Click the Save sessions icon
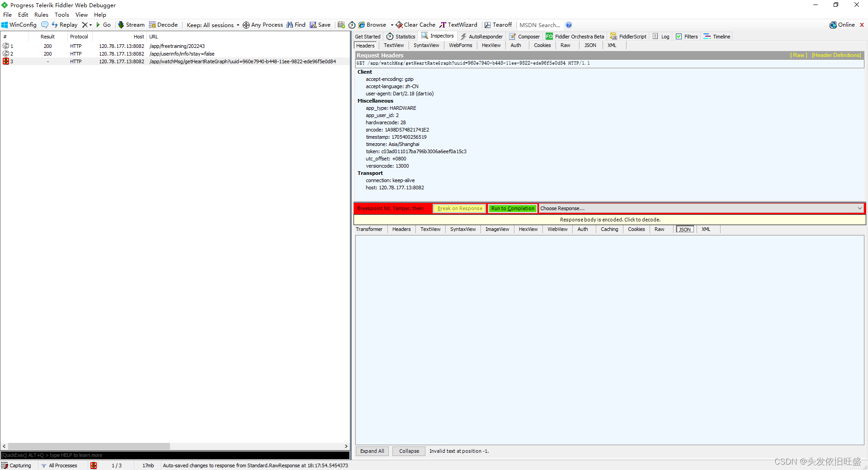This screenshot has width=868, height=470. 320,25
